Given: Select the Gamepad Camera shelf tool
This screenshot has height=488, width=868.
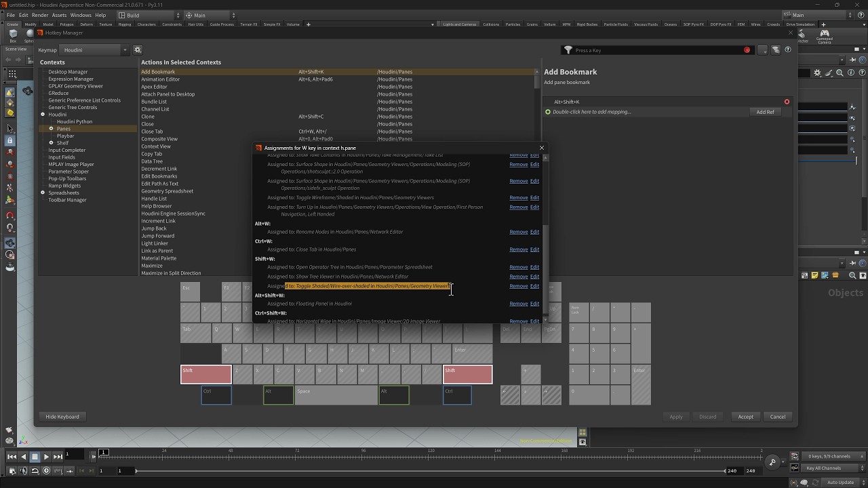Looking at the screenshot, I should coord(825,36).
